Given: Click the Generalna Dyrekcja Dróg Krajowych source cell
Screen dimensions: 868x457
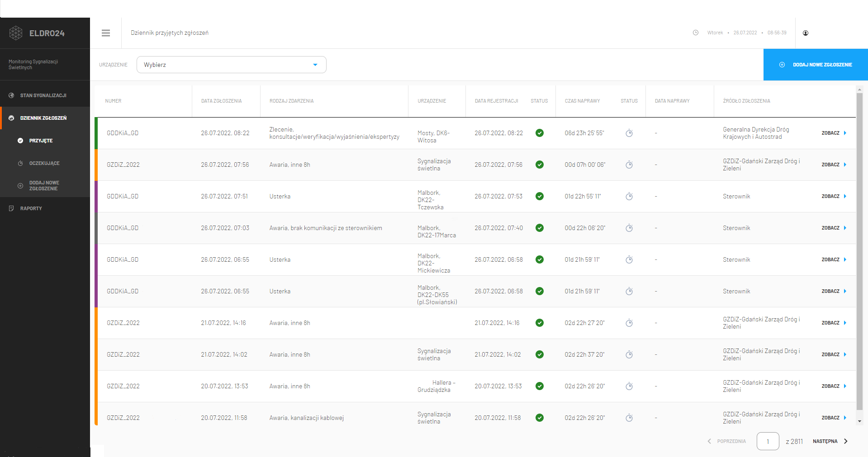Looking at the screenshot, I should click(x=756, y=133).
